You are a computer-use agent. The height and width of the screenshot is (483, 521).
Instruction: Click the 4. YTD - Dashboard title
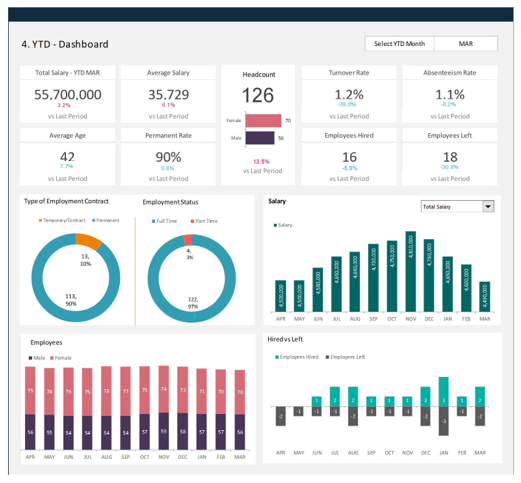65,44
